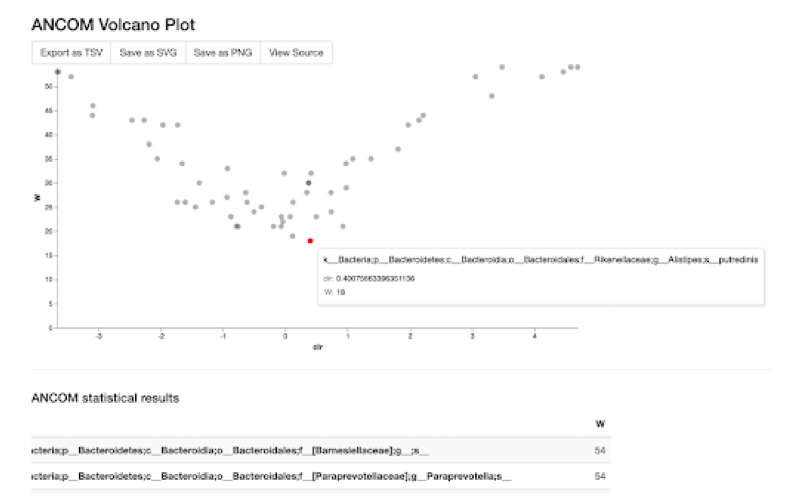Screen dimensions: 800x500
Task: Click the point at W 37 near clr 2
Action: click(398, 149)
